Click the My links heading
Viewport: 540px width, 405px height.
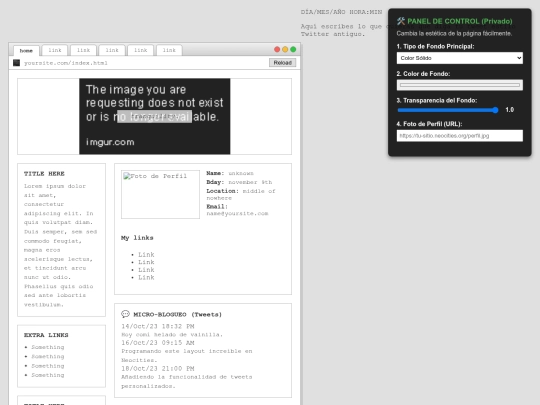[137, 238]
